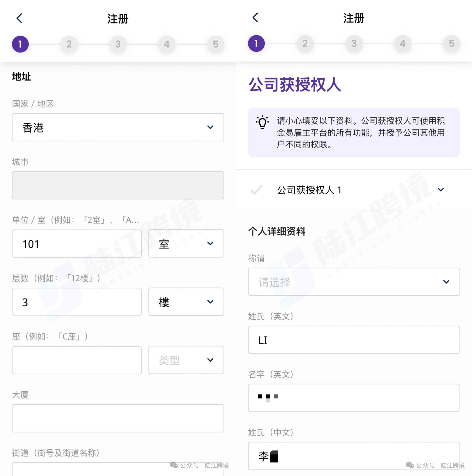Open the 香港 country/region dropdown

(x=118, y=127)
